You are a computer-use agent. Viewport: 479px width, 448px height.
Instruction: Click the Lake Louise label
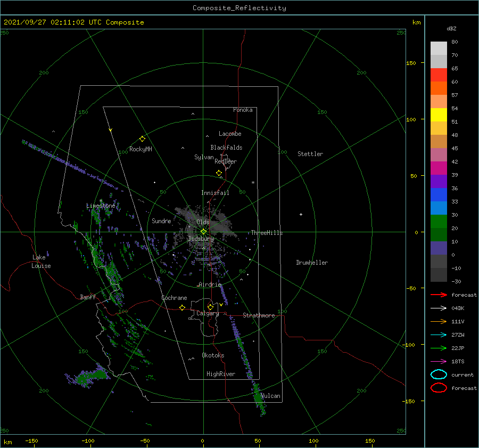41,262
